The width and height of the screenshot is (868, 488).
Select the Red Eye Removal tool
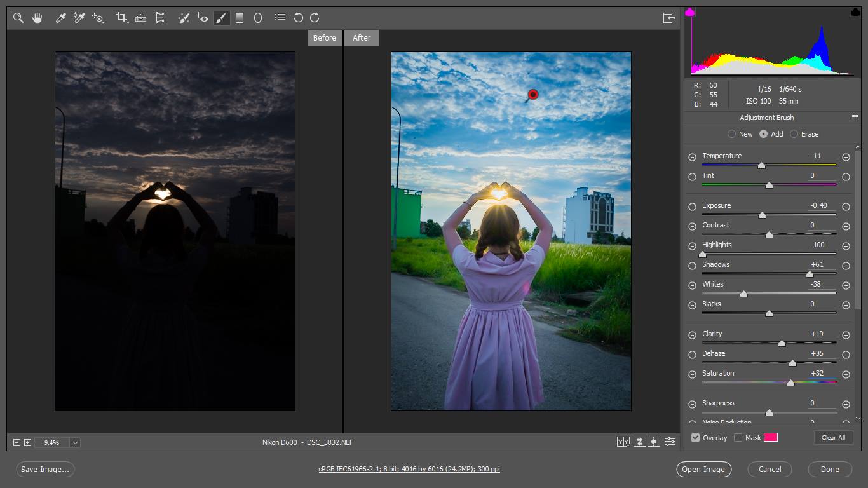(202, 18)
